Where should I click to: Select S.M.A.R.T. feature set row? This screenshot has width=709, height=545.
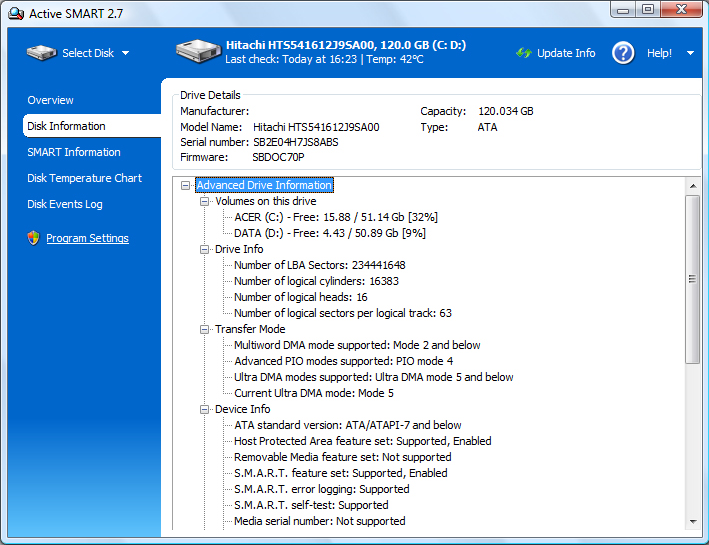pyautogui.click(x=341, y=473)
